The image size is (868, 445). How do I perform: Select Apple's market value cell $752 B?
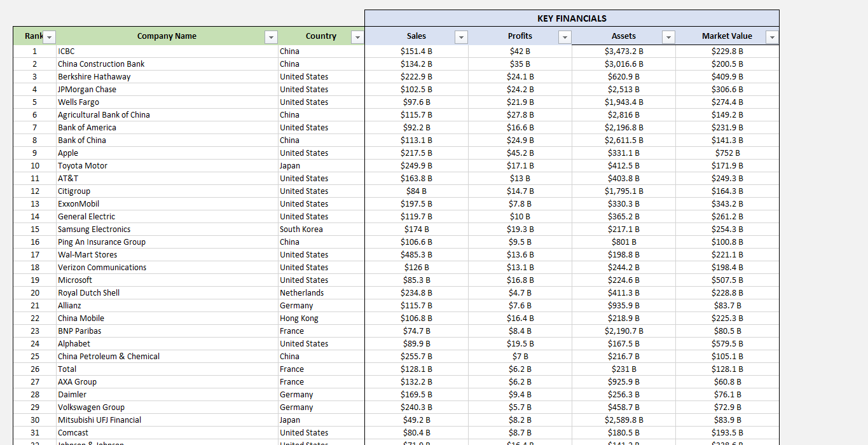tap(727, 153)
